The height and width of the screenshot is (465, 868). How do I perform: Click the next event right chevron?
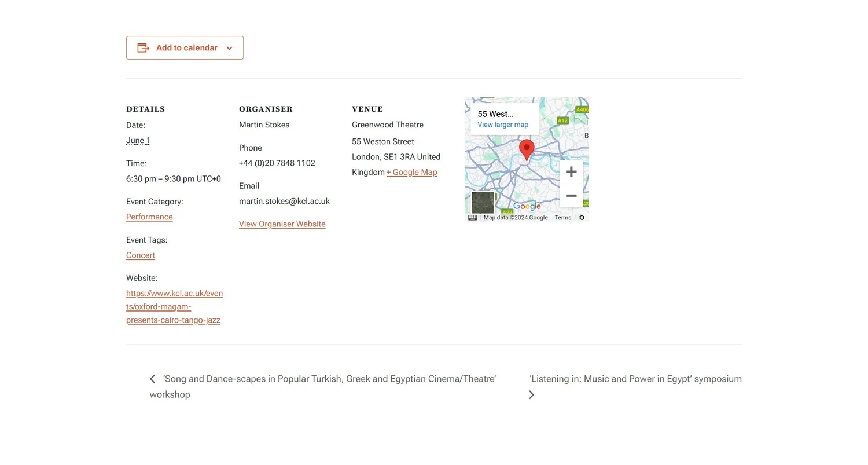pos(532,395)
